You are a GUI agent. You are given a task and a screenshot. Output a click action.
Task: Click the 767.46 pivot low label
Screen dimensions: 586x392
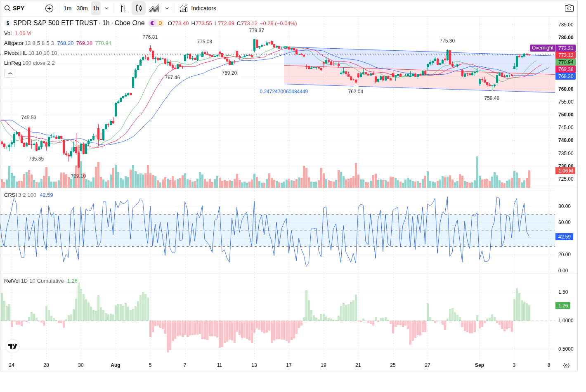[172, 78]
